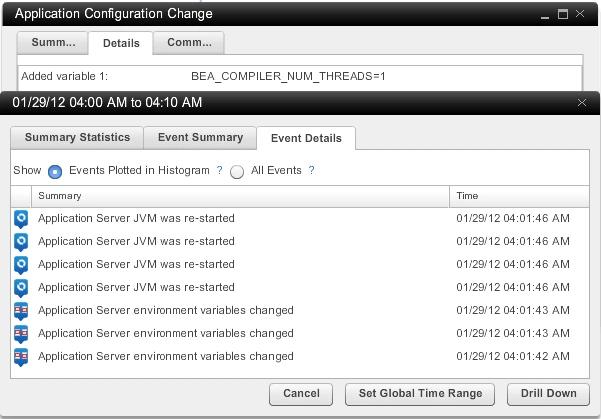601x419 pixels.
Task: Close the time range popup dialog
Action: (x=583, y=103)
